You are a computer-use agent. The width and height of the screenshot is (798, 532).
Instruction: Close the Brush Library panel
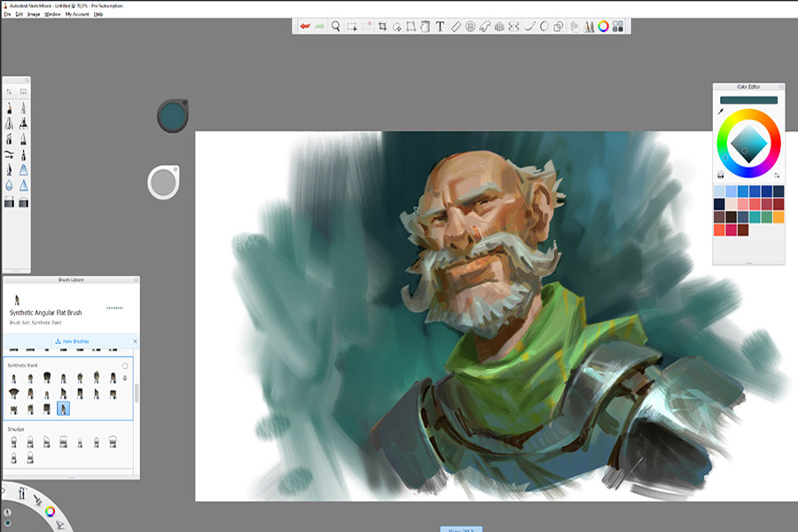point(136,279)
